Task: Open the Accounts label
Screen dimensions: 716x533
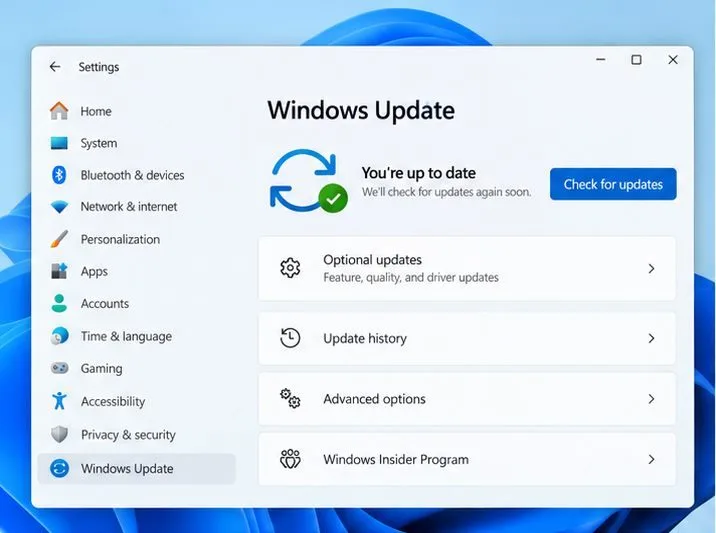Action: 105,304
